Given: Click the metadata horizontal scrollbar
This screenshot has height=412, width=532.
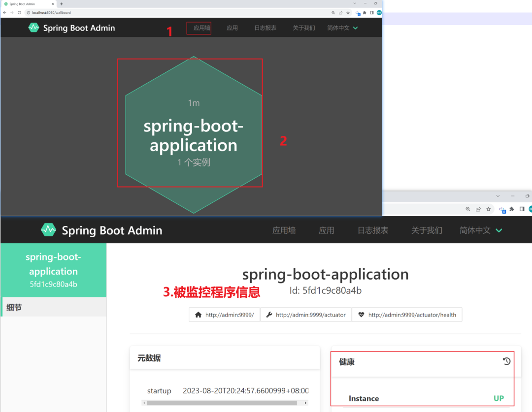Looking at the screenshot, I should pos(222,403).
